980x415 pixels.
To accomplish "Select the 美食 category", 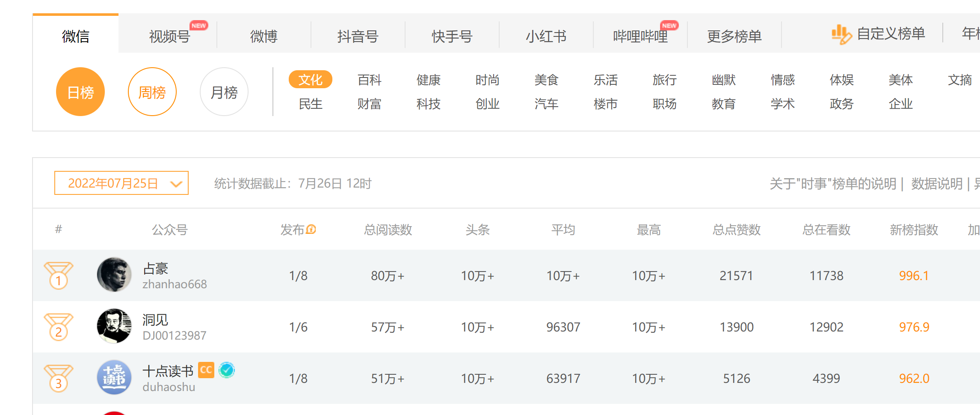I will click(547, 80).
